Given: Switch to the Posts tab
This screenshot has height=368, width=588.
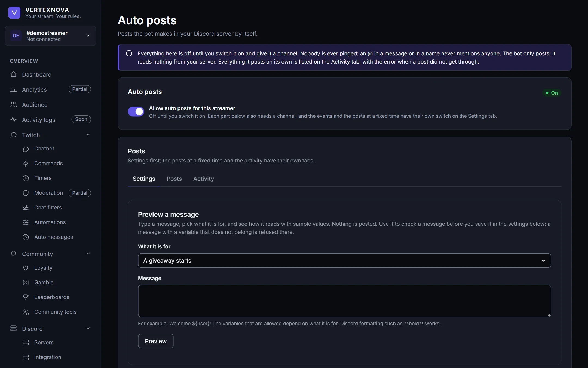Looking at the screenshot, I should click(174, 179).
